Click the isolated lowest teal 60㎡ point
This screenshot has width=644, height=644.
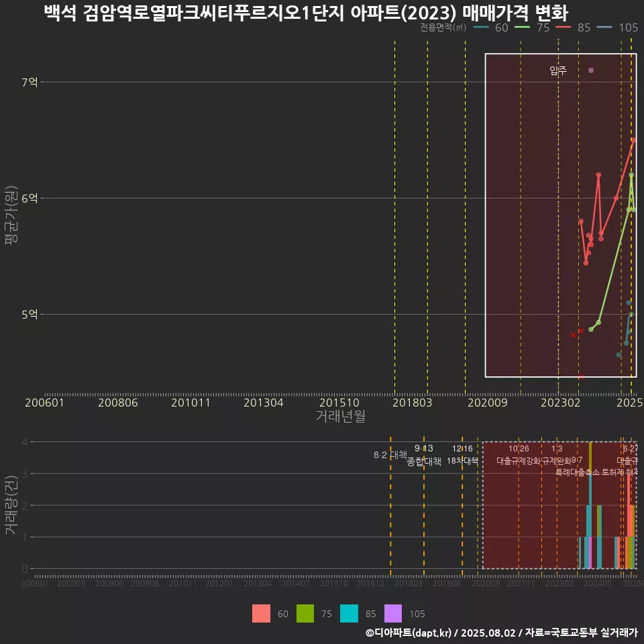click(x=619, y=355)
